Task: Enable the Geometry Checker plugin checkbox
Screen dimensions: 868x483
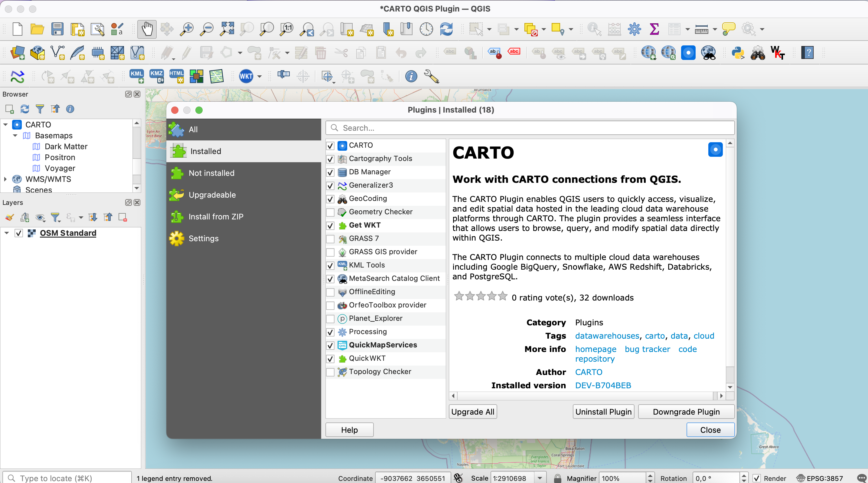Action: (330, 212)
